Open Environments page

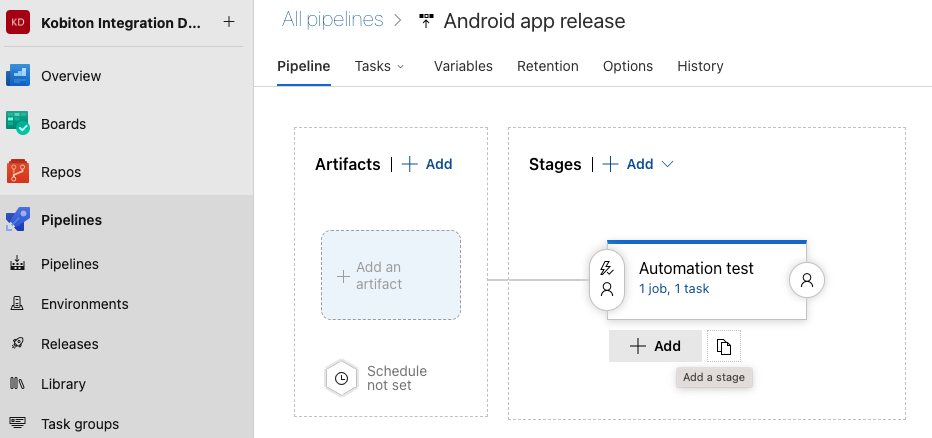pyautogui.click(x=84, y=304)
